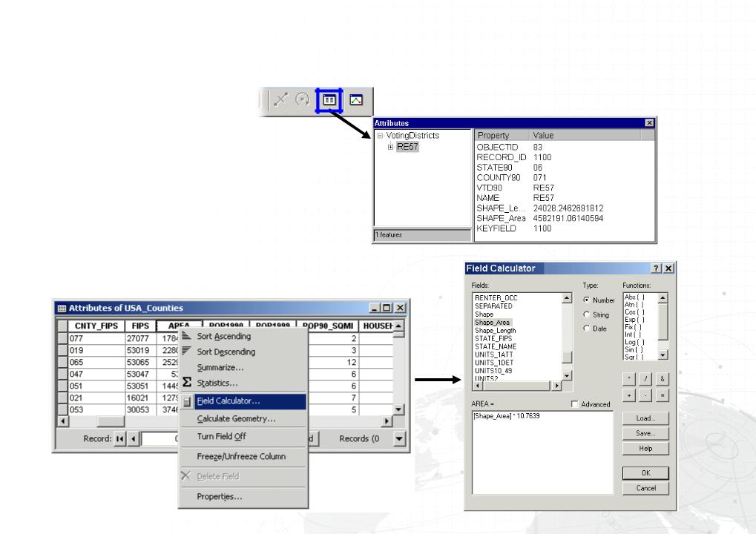Screen dimensions: 756x534
Task: Open the Attributes button in the editor toolbar
Action: [329, 100]
